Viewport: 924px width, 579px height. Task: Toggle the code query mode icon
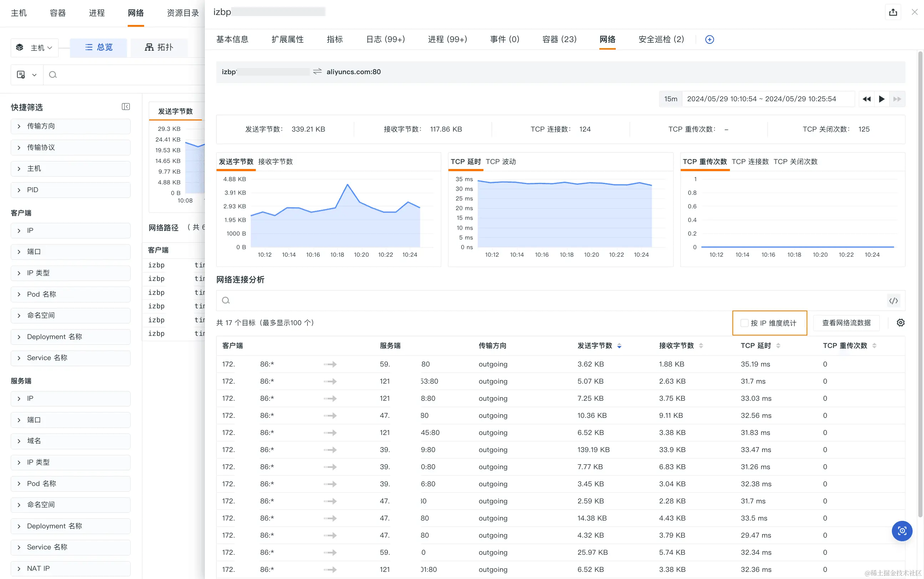[x=893, y=301]
